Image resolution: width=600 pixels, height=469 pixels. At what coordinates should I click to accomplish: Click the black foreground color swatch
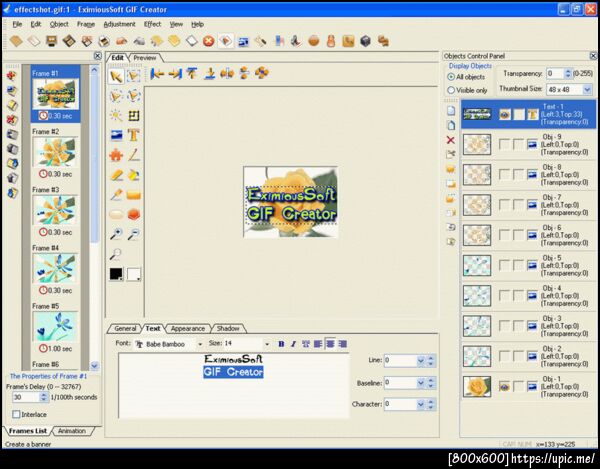coord(116,274)
